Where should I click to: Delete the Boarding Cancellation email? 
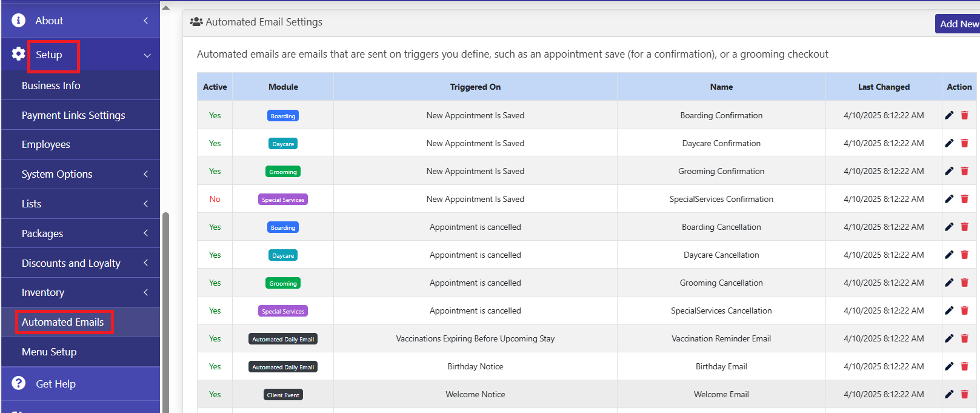[x=965, y=227]
